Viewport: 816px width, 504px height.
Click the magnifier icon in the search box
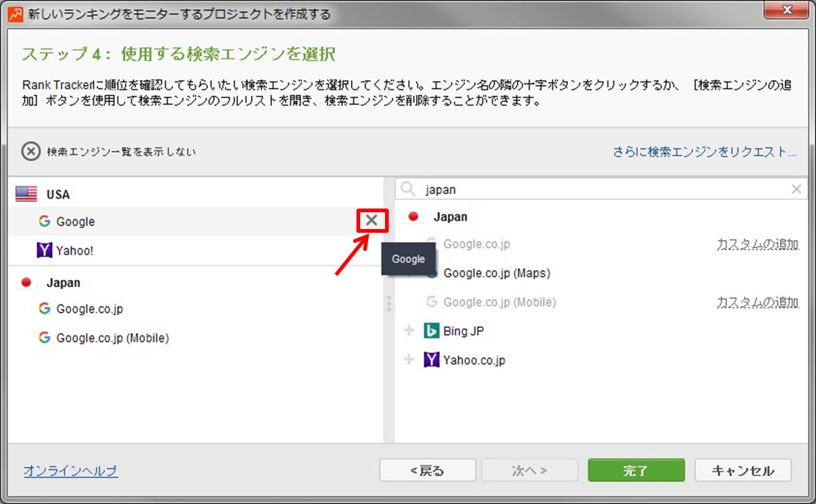pyautogui.click(x=408, y=189)
